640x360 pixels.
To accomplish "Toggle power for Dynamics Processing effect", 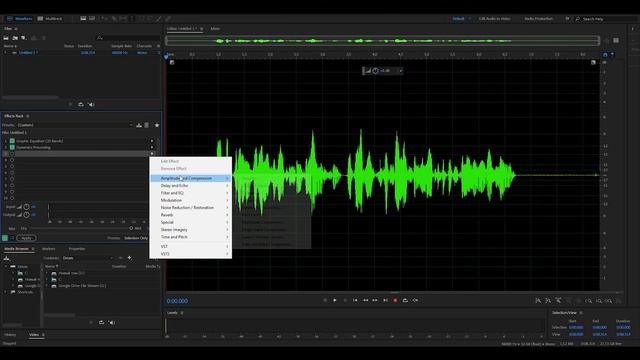I will [x=12, y=147].
